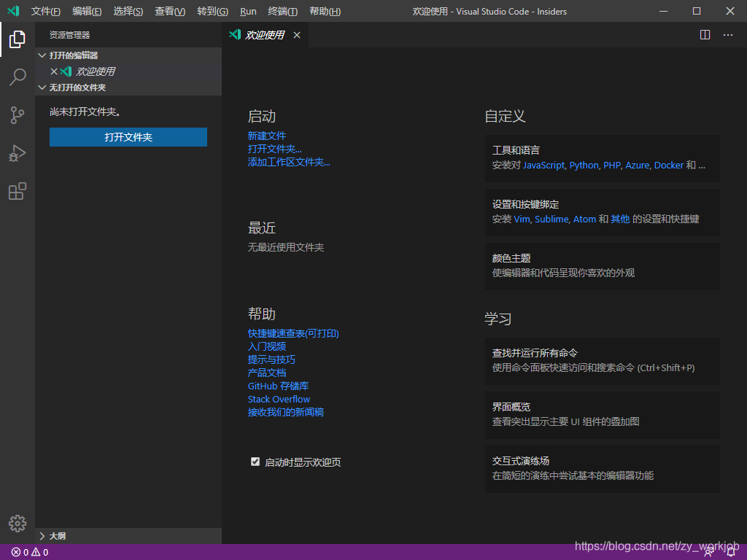Open the Source Control view icon

pyautogui.click(x=18, y=115)
